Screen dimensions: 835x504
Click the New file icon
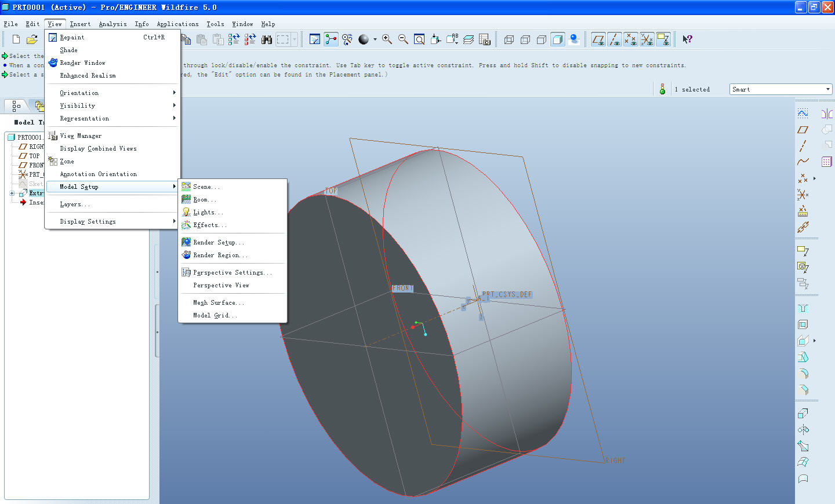coord(16,39)
